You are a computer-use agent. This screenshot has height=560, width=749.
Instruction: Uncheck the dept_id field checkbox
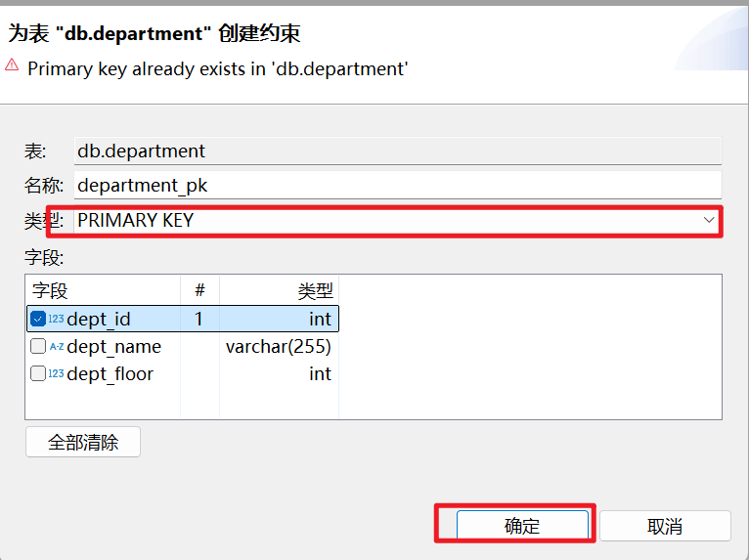click(x=37, y=319)
